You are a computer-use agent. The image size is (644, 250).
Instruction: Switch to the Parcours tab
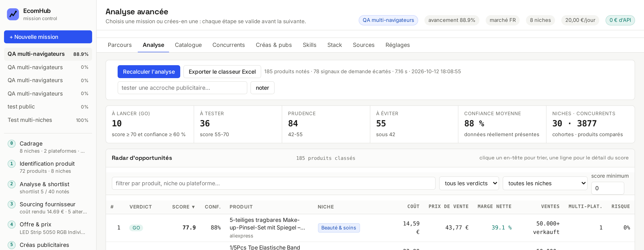[119, 45]
